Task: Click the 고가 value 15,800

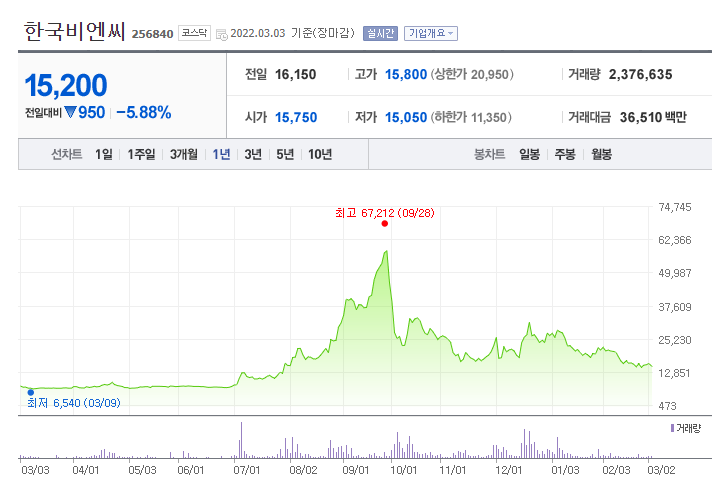Action: 406,74
